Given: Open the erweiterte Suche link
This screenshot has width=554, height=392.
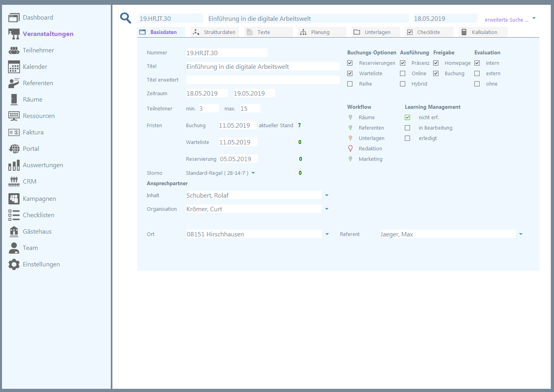Looking at the screenshot, I should point(506,20).
